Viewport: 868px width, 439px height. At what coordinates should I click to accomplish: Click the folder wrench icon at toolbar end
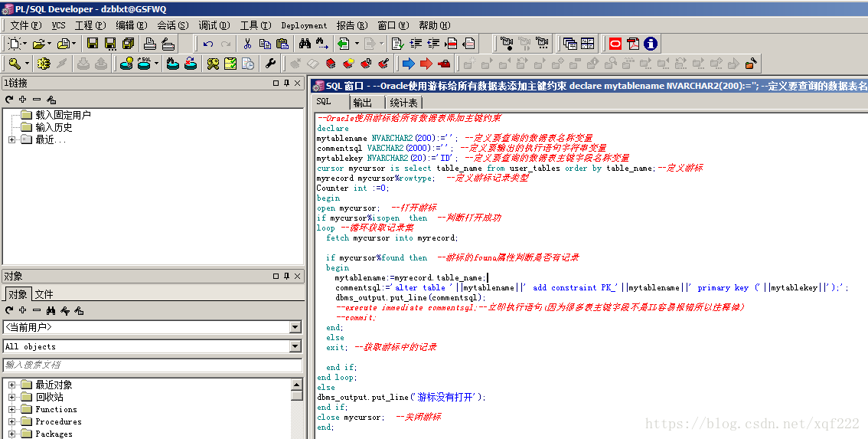[x=751, y=64]
